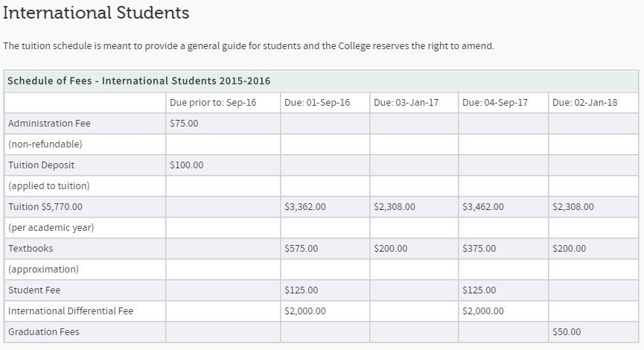Click the $575.00 textbooks cell
The image size is (644, 350).
(301, 249)
